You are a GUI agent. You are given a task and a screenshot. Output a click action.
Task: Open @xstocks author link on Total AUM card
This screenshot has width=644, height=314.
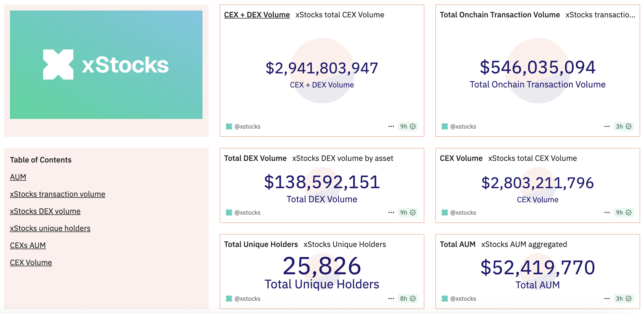[x=463, y=299]
